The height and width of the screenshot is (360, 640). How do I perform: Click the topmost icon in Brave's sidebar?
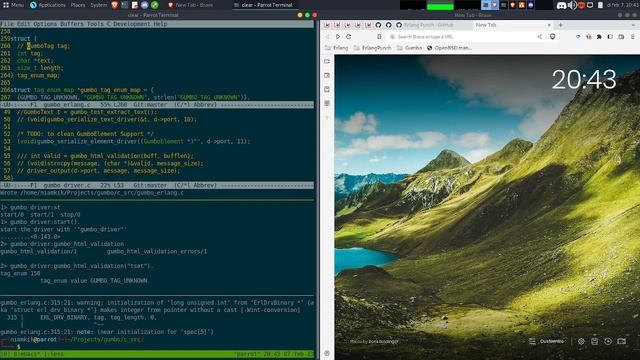tap(327, 62)
